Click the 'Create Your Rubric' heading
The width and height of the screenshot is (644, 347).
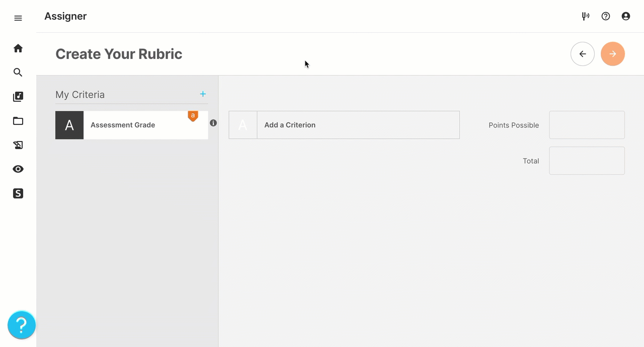tap(119, 54)
